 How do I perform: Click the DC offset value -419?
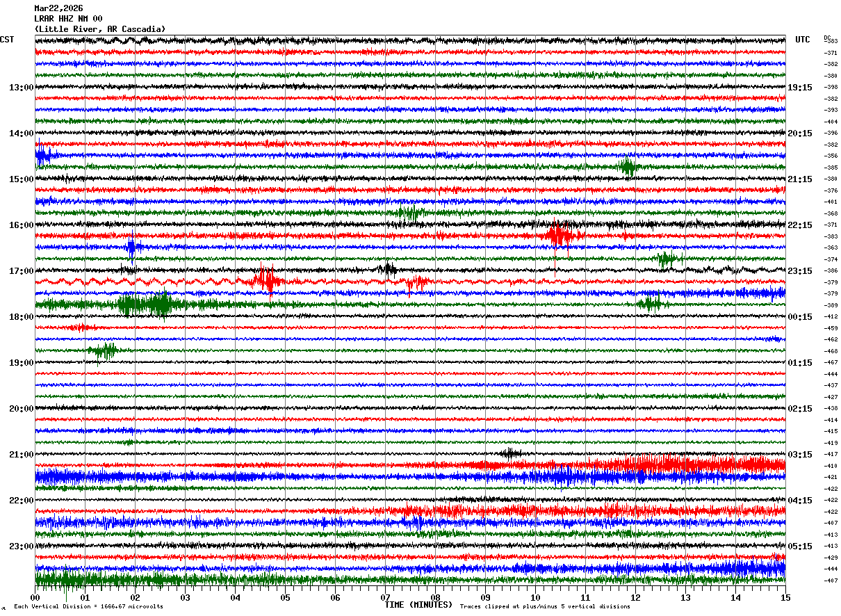[831, 443]
